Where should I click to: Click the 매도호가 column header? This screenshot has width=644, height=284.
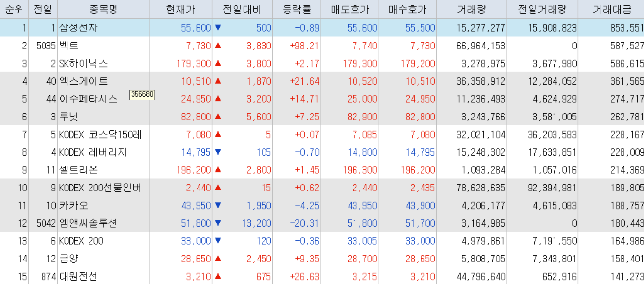point(350,9)
